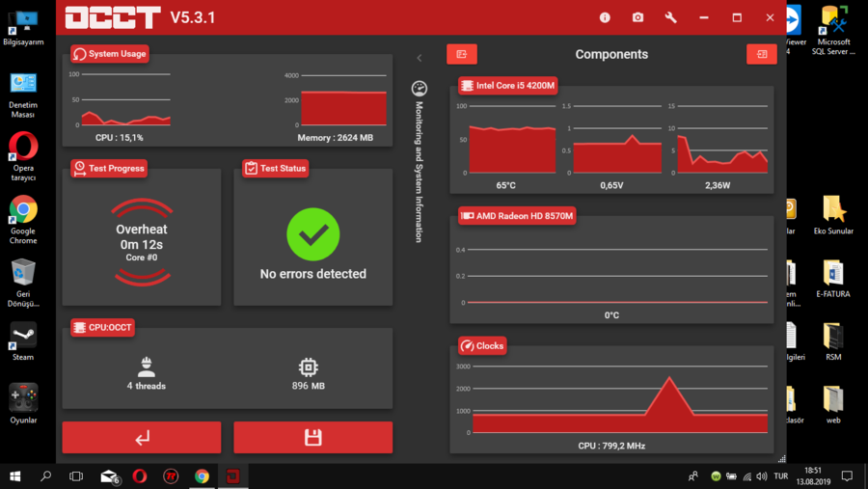The height and width of the screenshot is (489, 868).
Task: Open Geri Dönüşüm recycle bin icon
Action: click(x=23, y=283)
